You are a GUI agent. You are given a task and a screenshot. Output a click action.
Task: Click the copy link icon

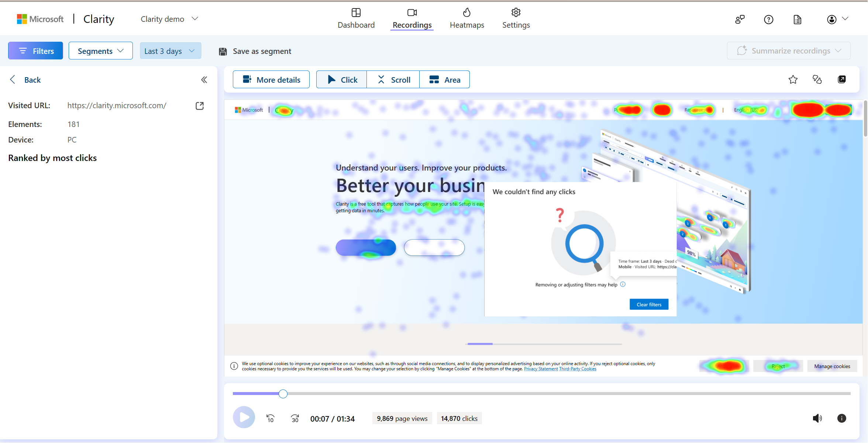[x=817, y=79]
